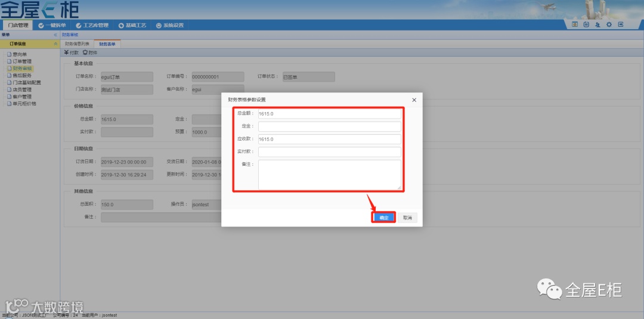Click the 订单名称 field egui订单
This screenshot has width=644, height=319.
coord(127,77)
